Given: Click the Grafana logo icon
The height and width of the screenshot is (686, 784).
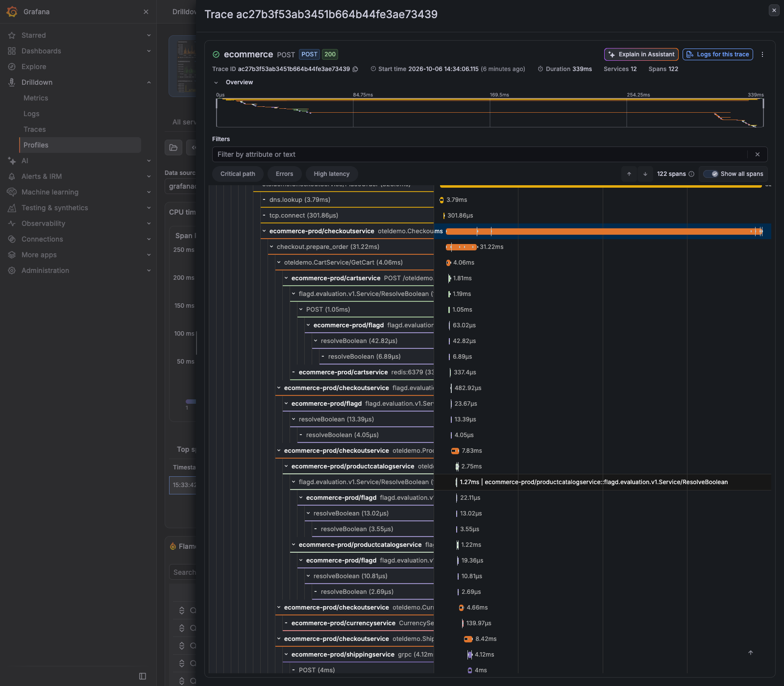Looking at the screenshot, I should [x=12, y=12].
